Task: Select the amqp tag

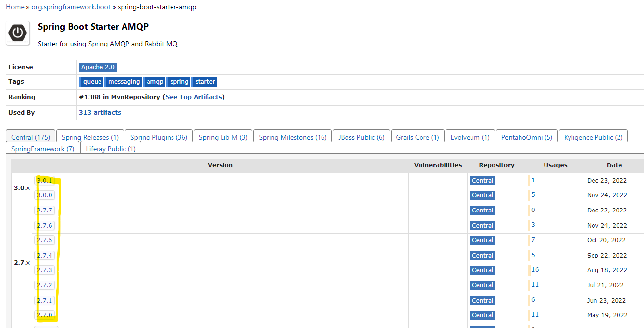Action: (x=155, y=82)
